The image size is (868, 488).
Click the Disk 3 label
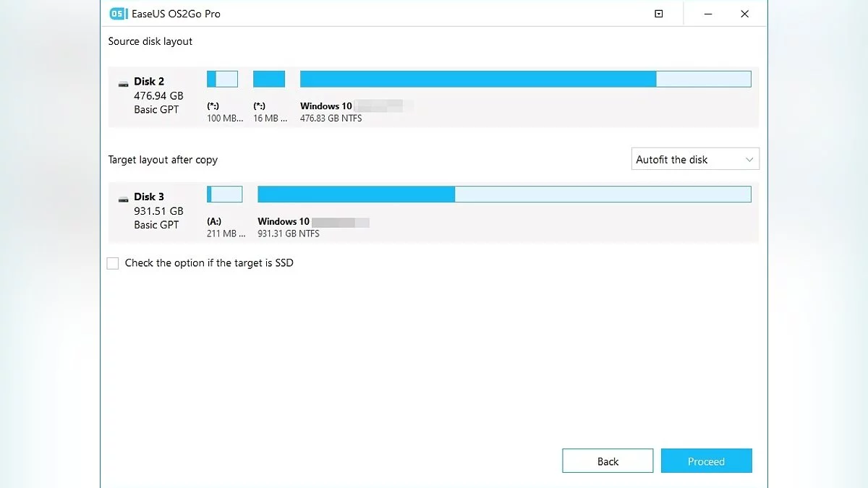(149, 197)
